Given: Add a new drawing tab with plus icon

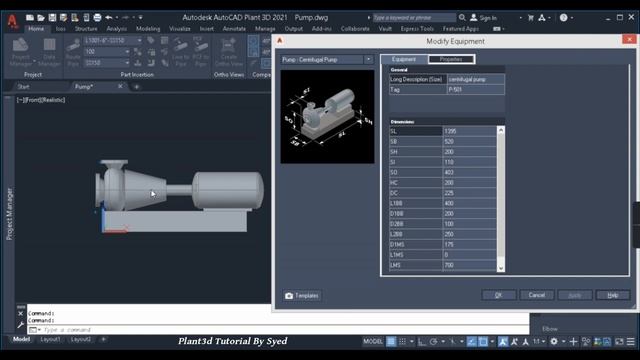Looking at the screenshot, I should (136, 87).
